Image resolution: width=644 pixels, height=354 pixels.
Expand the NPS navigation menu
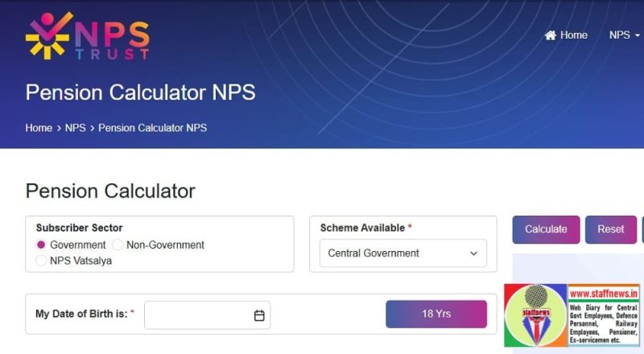[624, 35]
